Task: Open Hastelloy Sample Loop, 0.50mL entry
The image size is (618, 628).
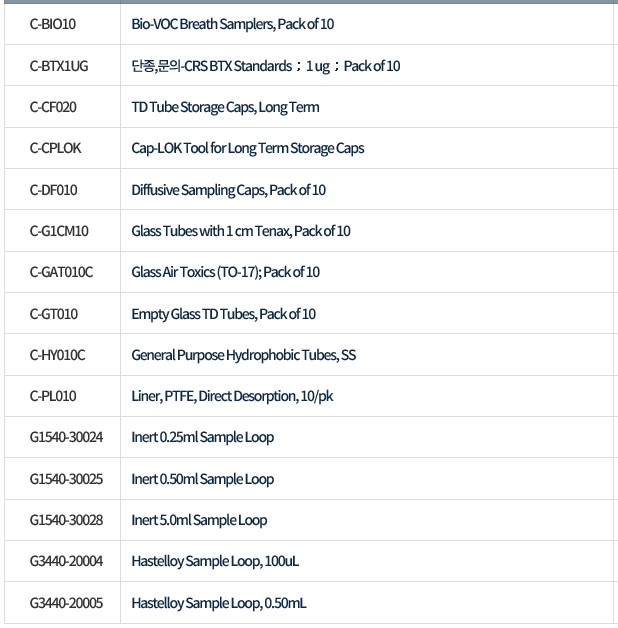Action: [x=219, y=603]
